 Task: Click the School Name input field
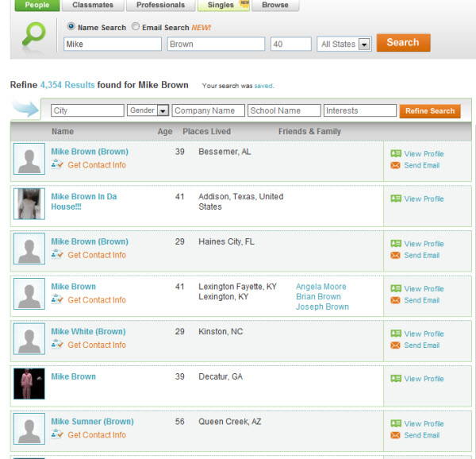pyautogui.click(x=284, y=111)
